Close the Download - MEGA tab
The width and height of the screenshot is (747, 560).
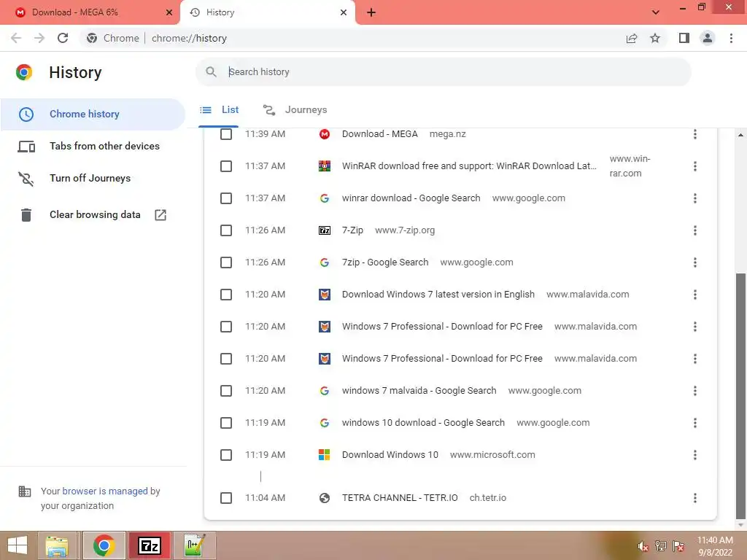point(169,12)
